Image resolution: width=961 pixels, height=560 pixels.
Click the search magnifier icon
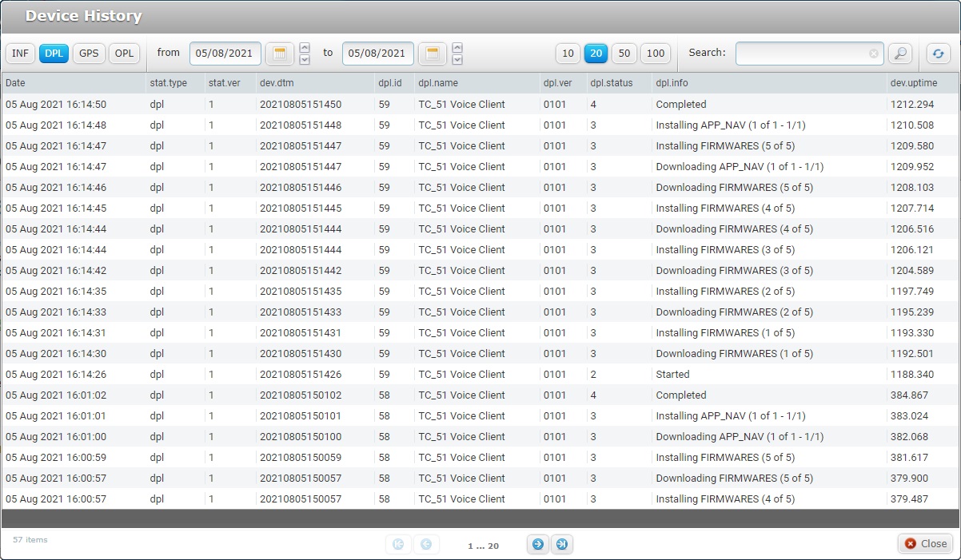(x=901, y=54)
